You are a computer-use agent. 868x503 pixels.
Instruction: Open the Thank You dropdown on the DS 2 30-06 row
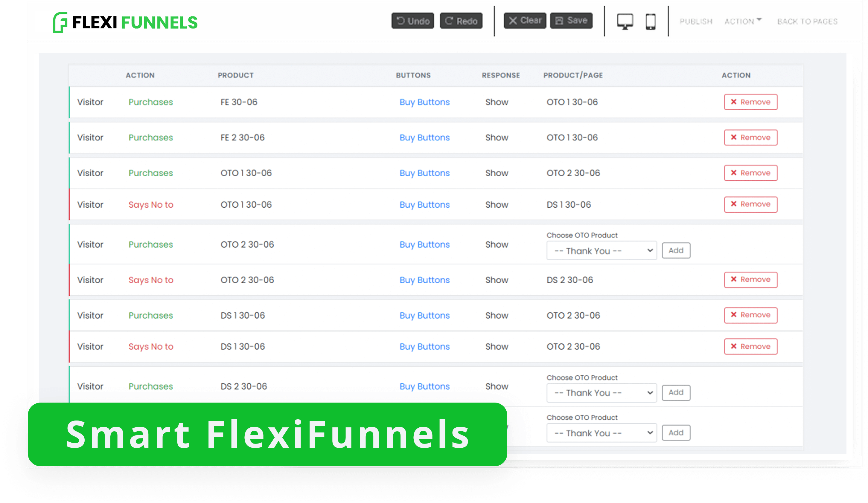pyautogui.click(x=601, y=393)
